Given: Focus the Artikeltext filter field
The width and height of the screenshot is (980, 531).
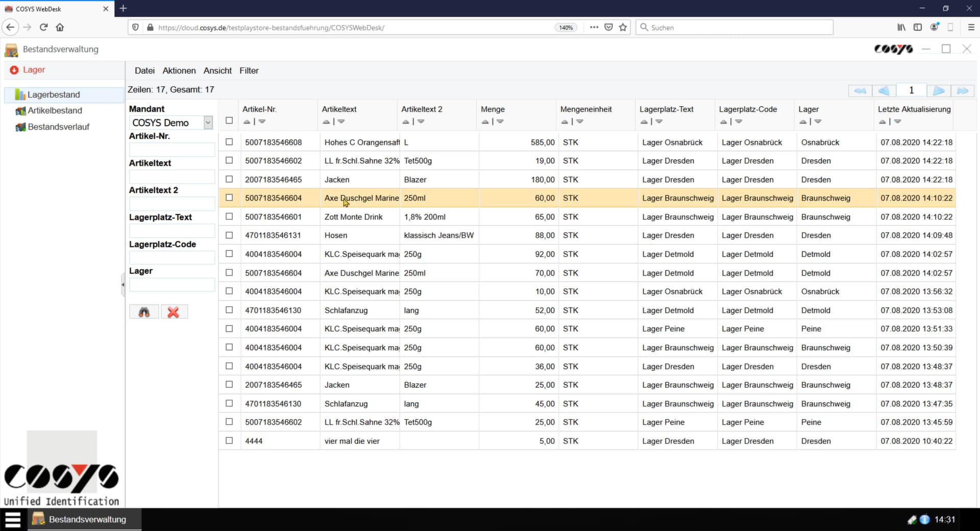Looking at the screenshot, I should point(172,176).
